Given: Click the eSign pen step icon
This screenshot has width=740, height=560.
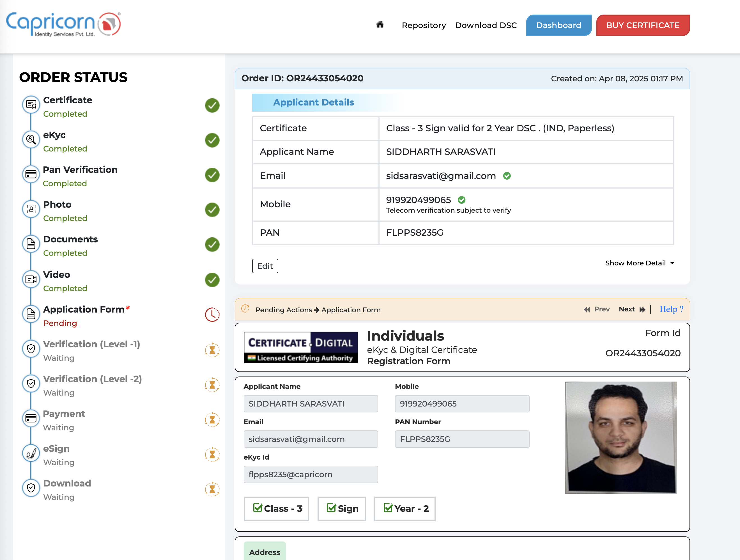Looking at the screenshot, I should [31, 453].
